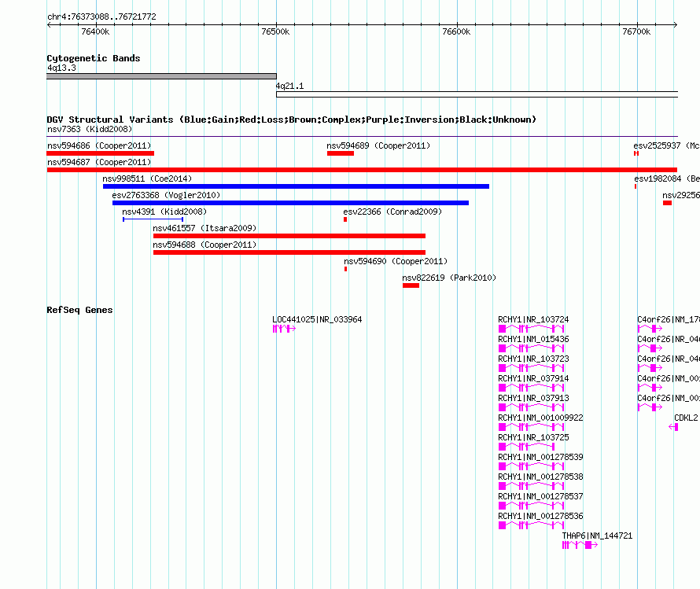The image size is (700, 589).
Task: Click the 76500k ruler label
Action: pyautogui.click(x=275, y=31)
